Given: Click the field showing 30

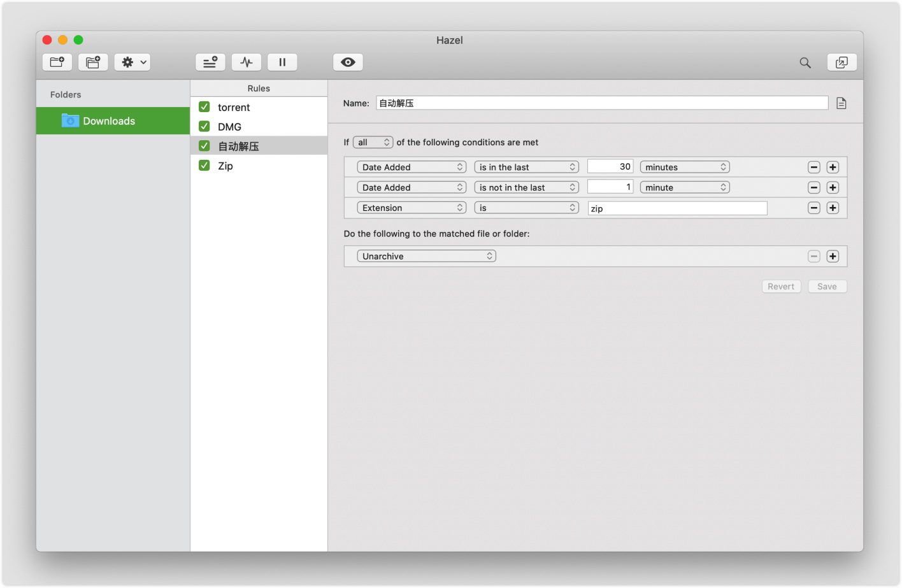Looking at the screenshot, I should [610, 166].
